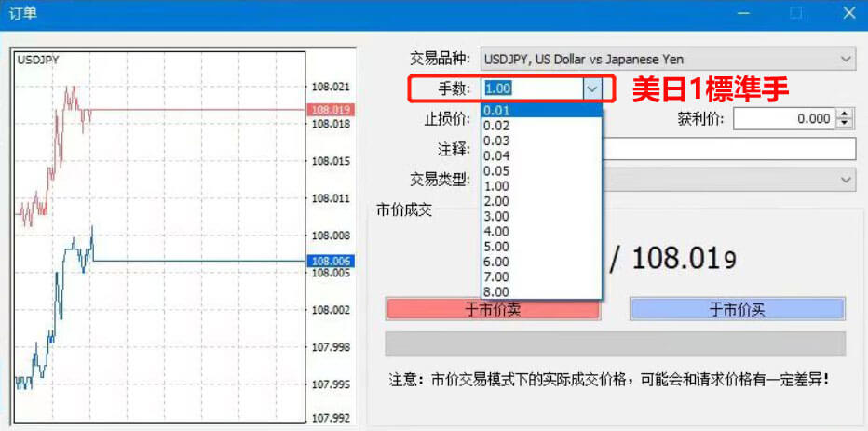Click the 107.992 price axis value
The width and height of the screenshot is (868, 431).
click(331, 418)
